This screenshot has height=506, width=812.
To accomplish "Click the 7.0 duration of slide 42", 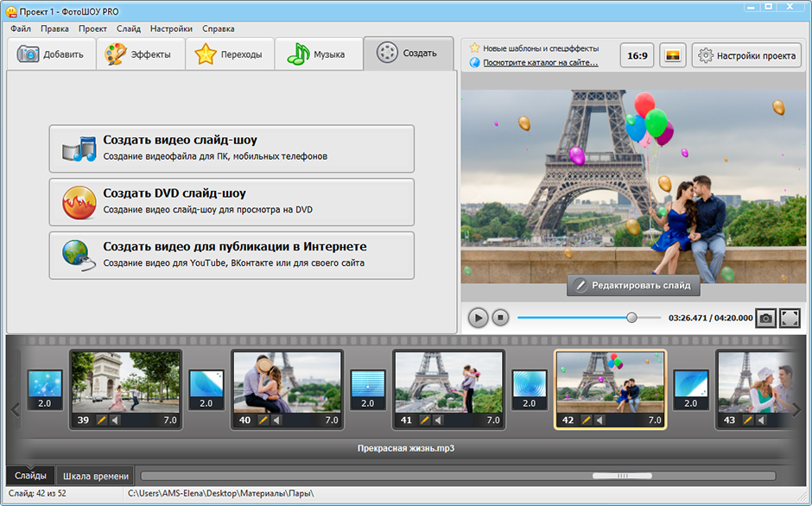I will click(655, 420).
